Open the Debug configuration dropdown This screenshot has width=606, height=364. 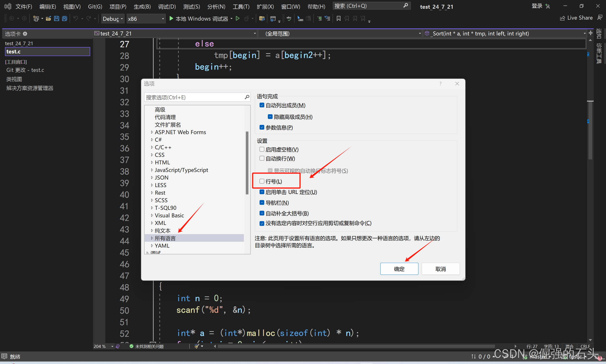[x=113, y=19]
